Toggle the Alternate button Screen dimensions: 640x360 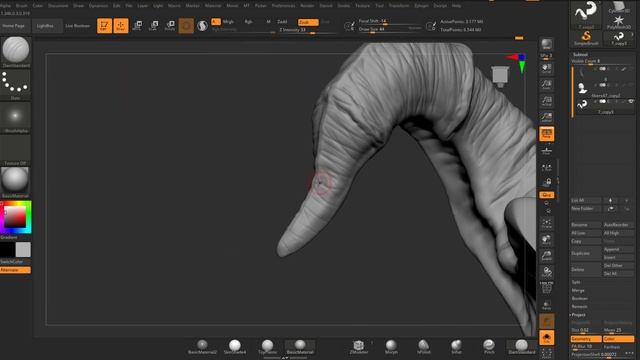tap(16, 270)
